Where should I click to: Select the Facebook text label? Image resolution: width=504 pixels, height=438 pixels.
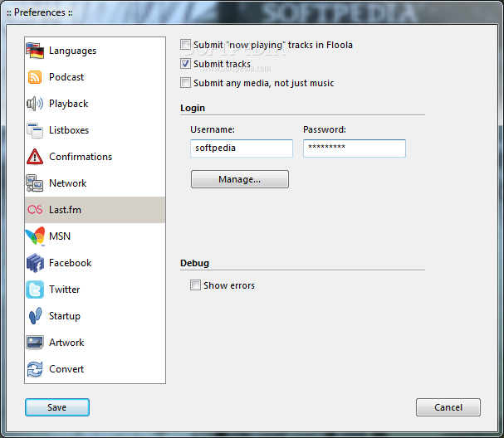[x=70, y=263]
